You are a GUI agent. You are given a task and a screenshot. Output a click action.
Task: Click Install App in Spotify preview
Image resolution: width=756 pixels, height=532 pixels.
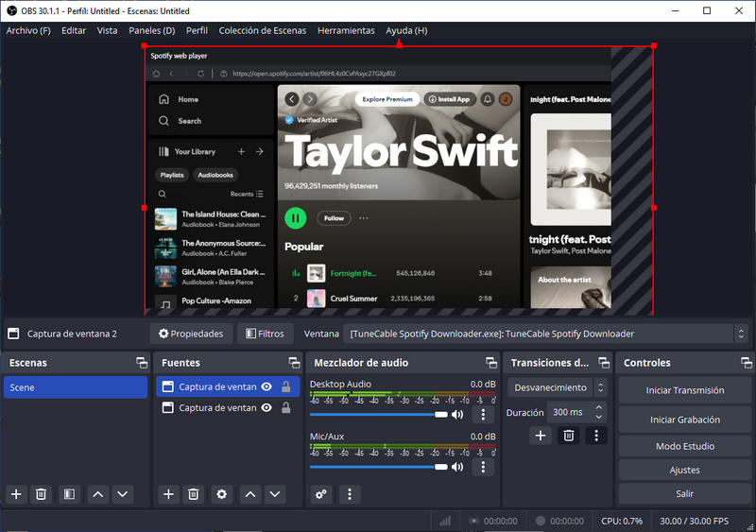point(450,99)
